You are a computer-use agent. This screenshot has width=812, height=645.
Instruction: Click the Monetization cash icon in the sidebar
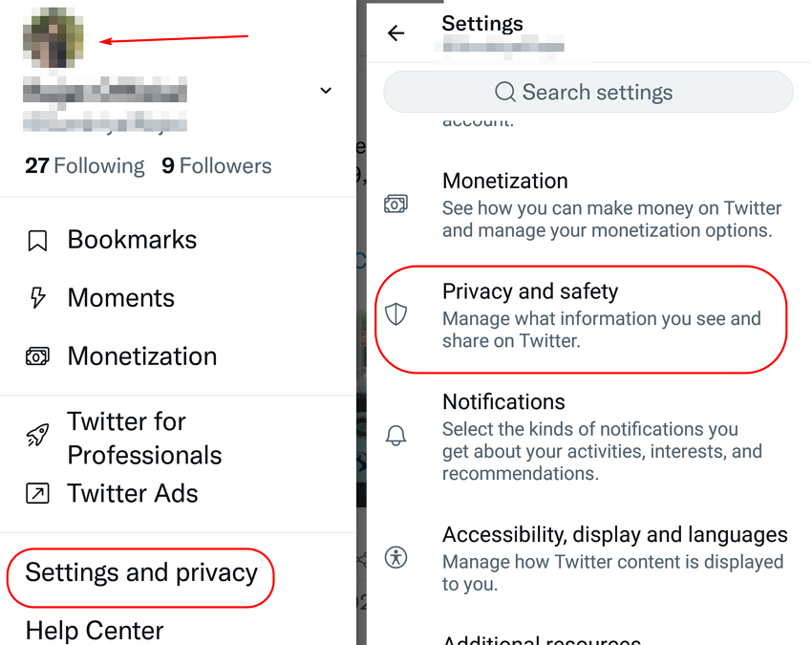tap(37, 356)
